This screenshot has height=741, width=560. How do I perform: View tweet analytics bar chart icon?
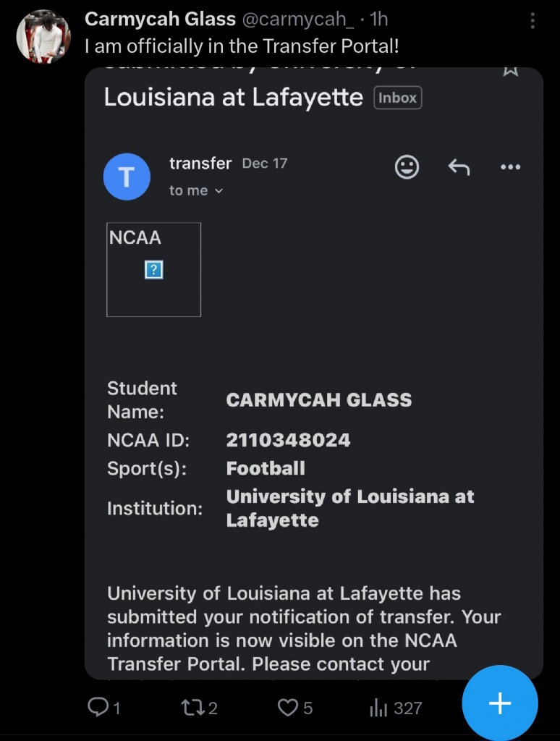click(x=378, y=707)
